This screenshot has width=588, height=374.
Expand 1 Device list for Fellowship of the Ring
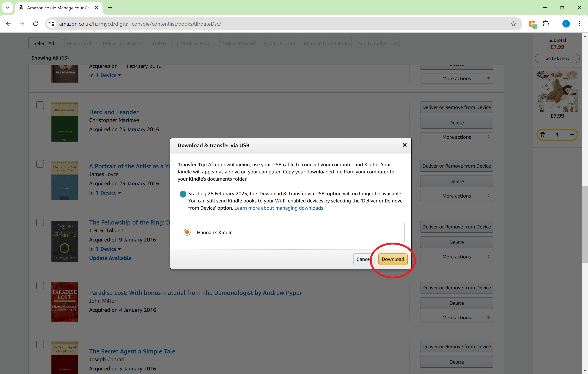tap(108, 249)
